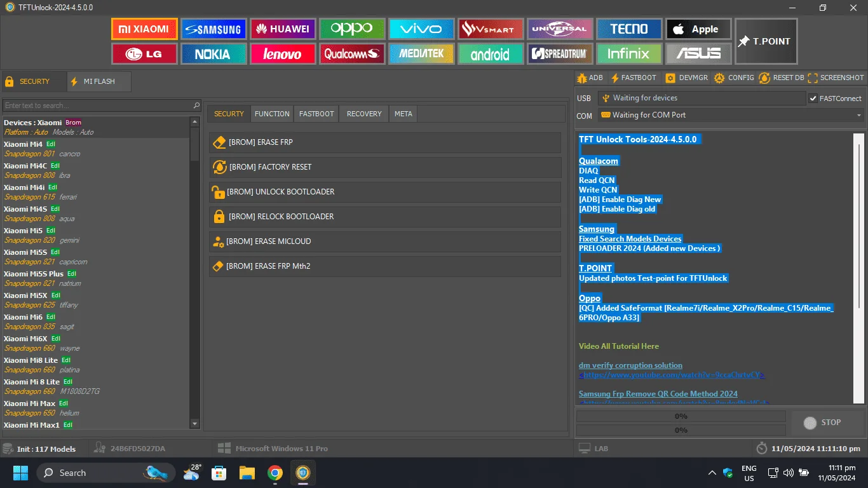Image resolution: width=868 pixels, height=488 pixels.
Task: Select the TECNO brand button
Action: click(x=629, y=29)
